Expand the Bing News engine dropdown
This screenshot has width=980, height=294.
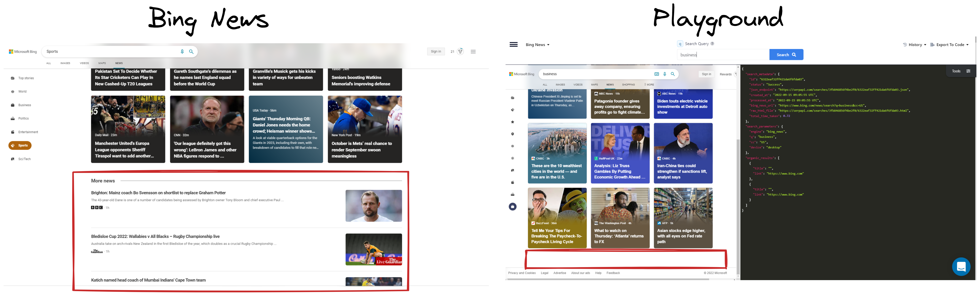pyautogui.click(x=537, y=45)
